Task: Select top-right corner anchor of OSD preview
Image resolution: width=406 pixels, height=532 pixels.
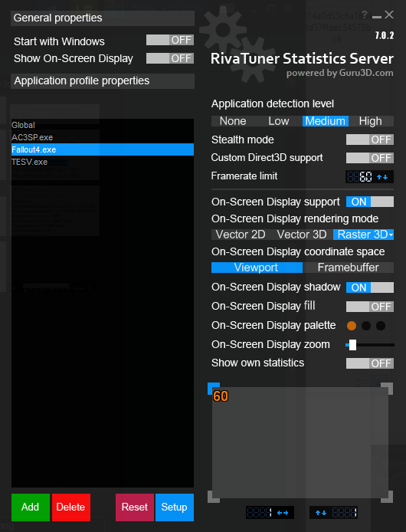Action: (x=387, y=389)
